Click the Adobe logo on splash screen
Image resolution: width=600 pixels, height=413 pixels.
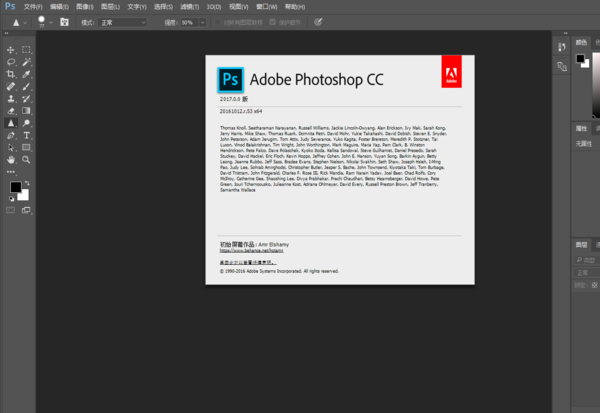(x=452, y=72)
